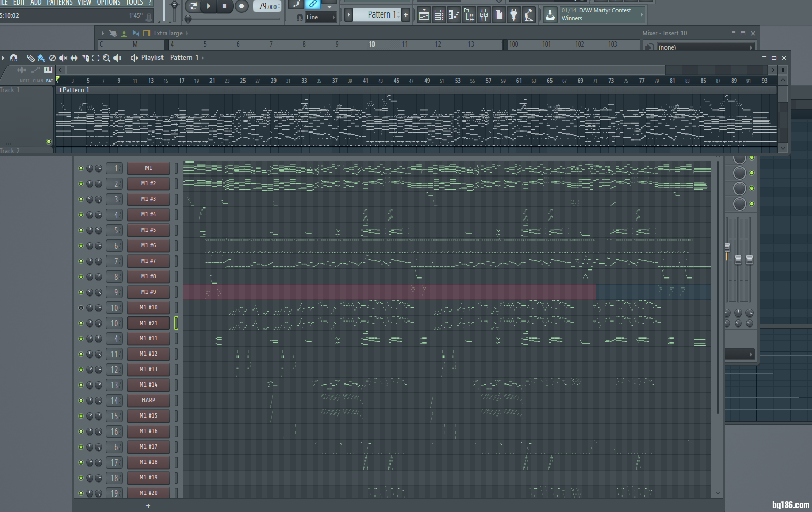
Task: Select the Mute tool in Playlist toolbar
Action: [x=63, y=58]
